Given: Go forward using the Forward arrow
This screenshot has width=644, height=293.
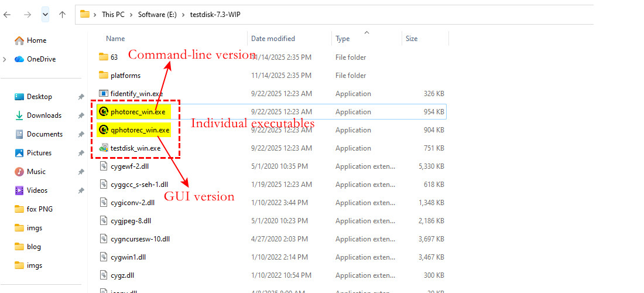Looking at the screenshot, I should (28, 15).
